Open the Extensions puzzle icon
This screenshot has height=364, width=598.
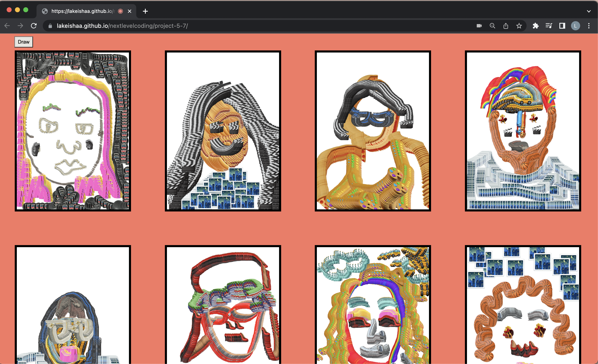(x=536, y=26)
